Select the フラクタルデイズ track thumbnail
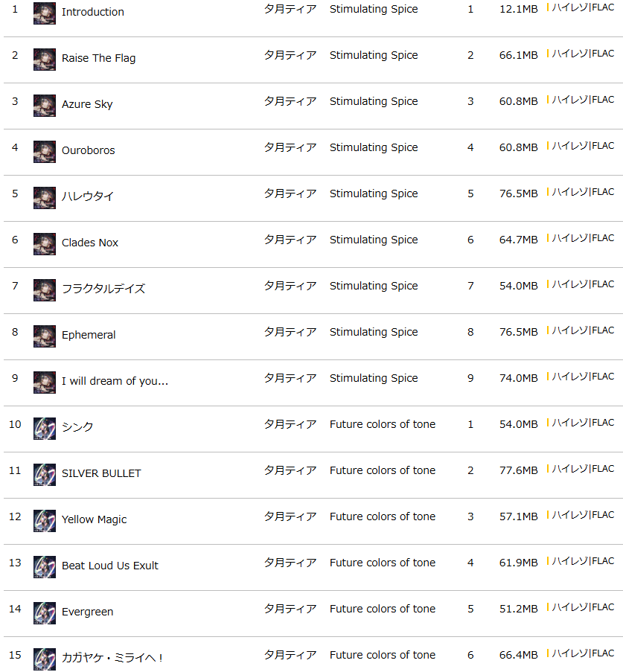The height and width of the screenshot is (672, 623). (x=44, y=290)
